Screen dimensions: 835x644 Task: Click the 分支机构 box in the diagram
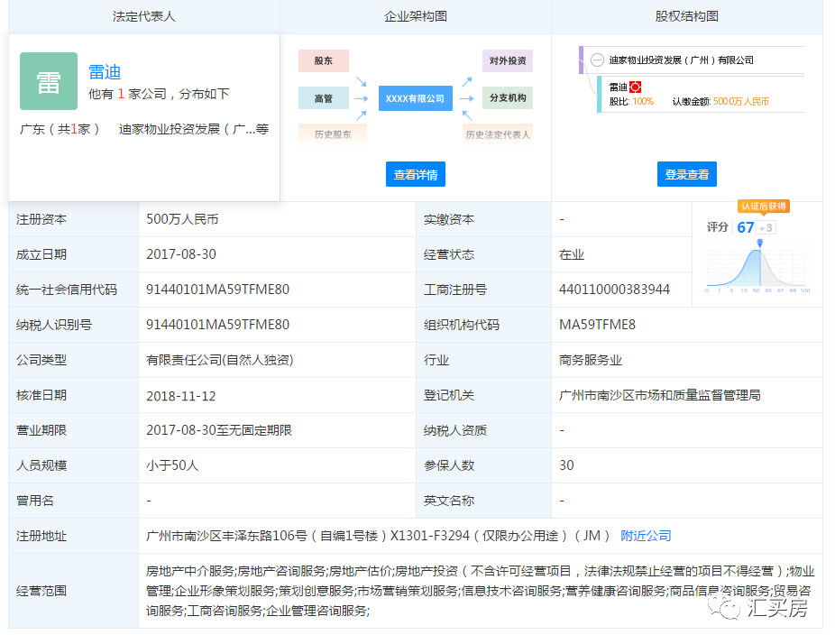(508, 98)
